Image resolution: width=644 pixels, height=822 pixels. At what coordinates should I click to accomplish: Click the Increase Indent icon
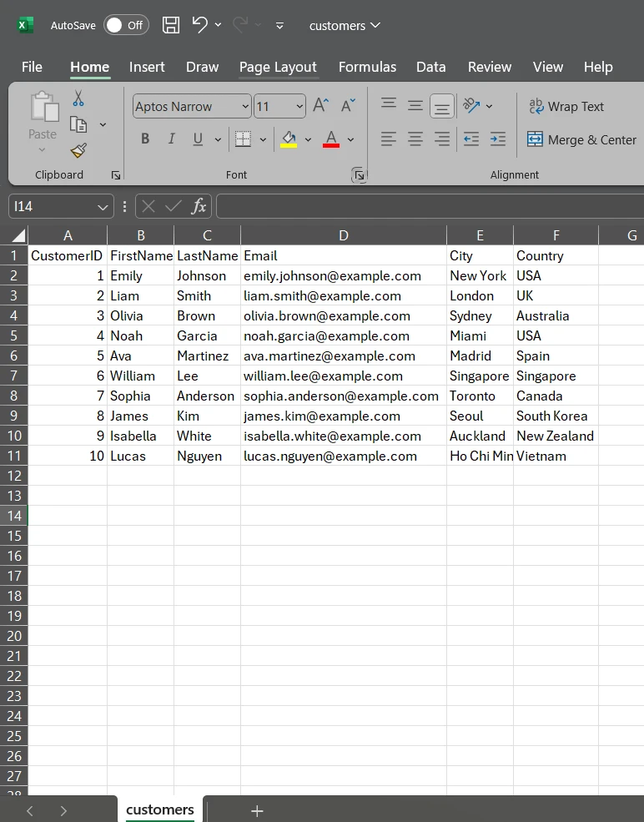click(498, 139)
